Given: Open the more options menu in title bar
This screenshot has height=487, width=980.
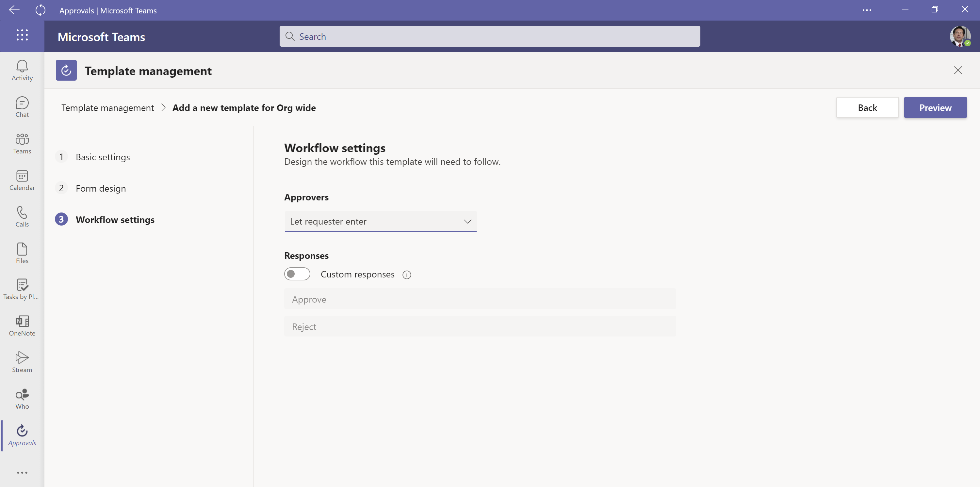Looking at the screenshot, I should pos(868,10).
